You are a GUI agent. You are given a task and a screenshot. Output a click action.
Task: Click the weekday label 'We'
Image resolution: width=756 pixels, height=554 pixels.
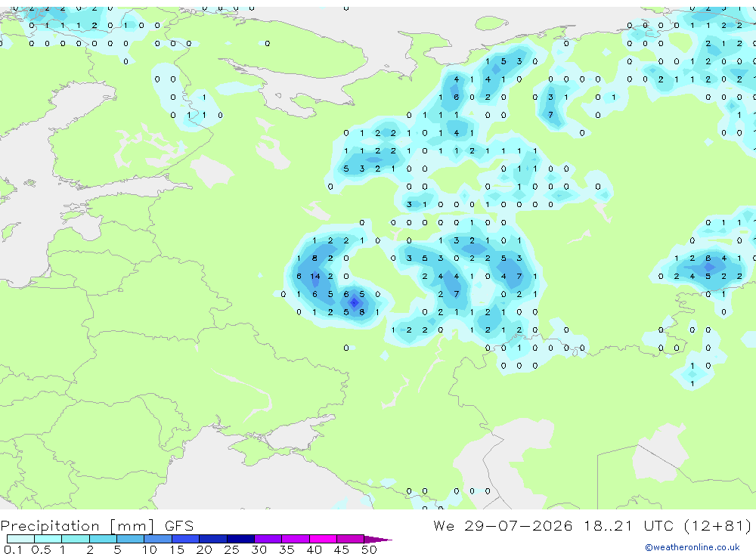point(444,525)
